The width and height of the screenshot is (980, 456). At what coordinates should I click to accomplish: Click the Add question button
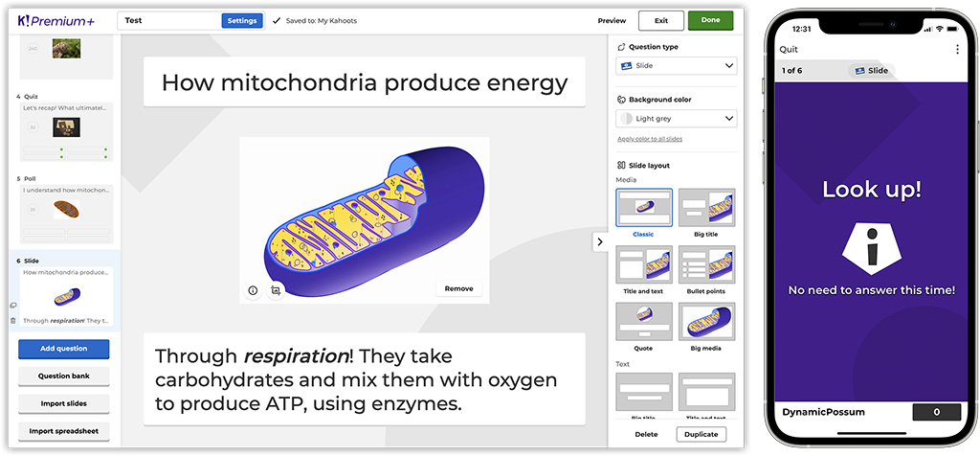point(64,349)
